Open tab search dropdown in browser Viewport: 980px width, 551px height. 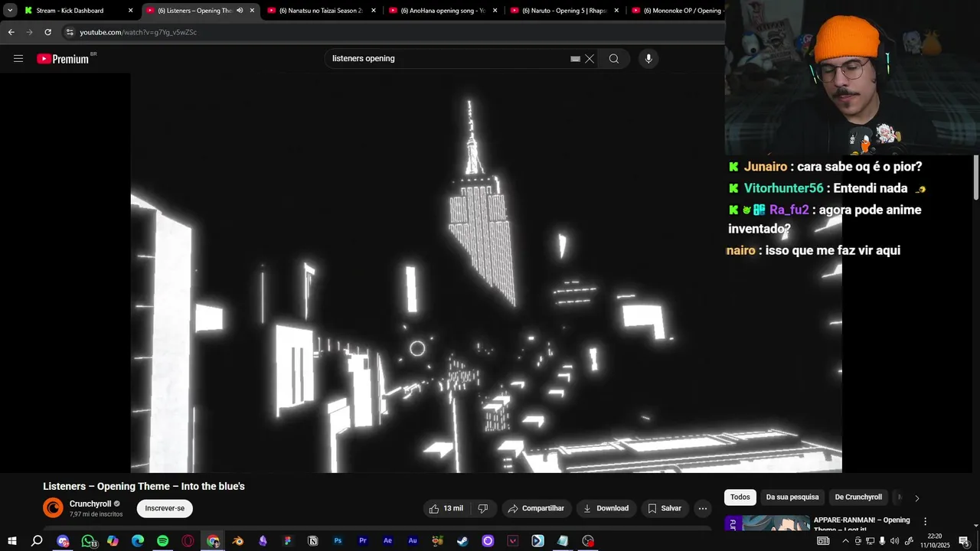point(10,11)
